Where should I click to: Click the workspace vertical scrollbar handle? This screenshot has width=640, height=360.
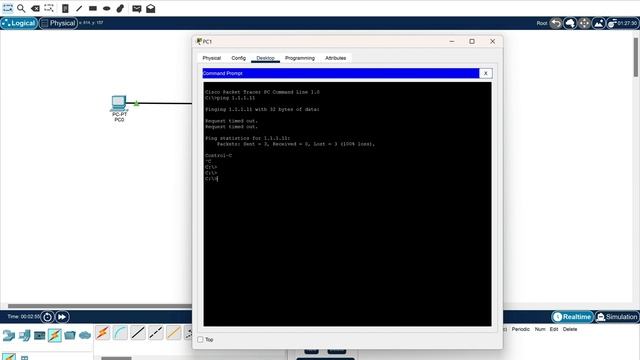click(636, 57)
